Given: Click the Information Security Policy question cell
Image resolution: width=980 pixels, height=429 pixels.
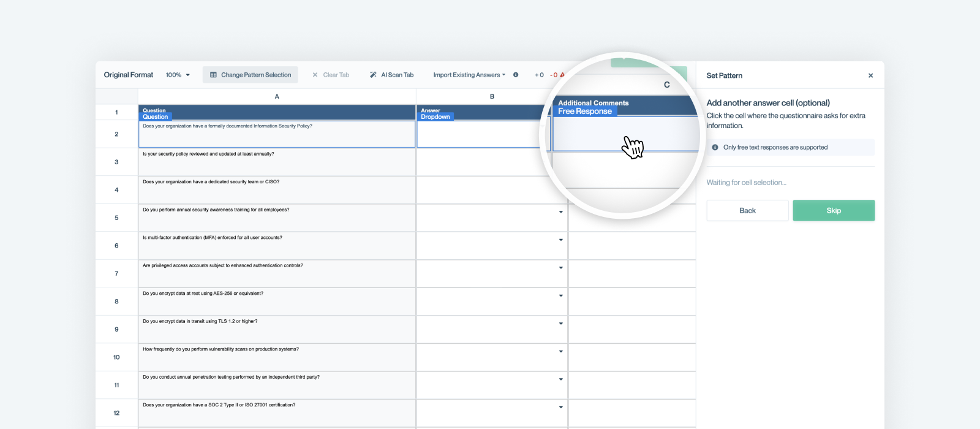Looking at the screenshot, I should [x=277, y=134].
